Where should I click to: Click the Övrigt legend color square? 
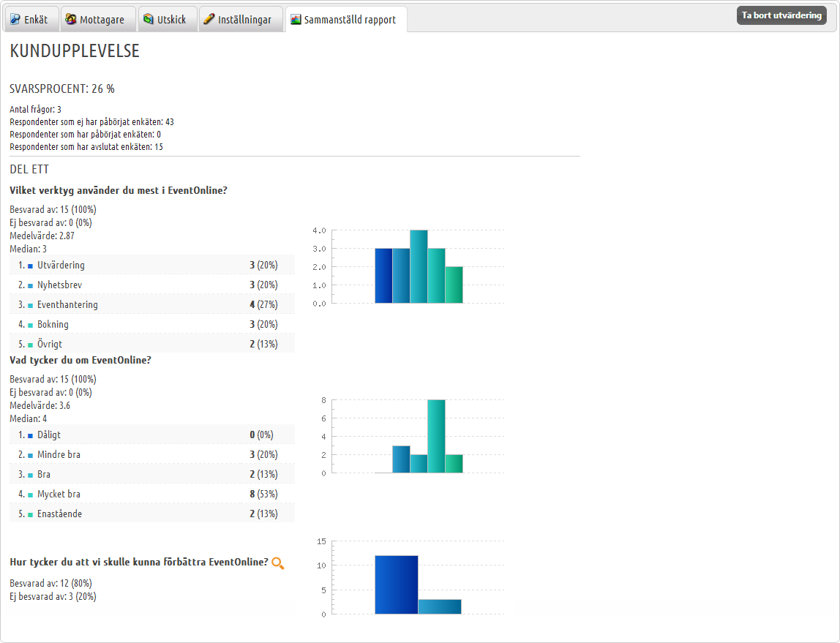coord(31,345)
